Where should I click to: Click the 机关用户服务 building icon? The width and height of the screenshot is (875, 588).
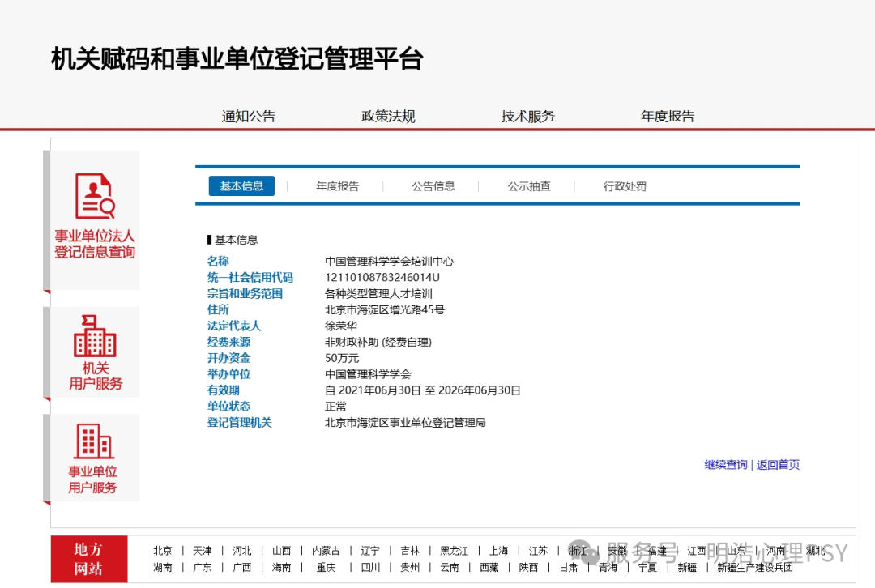(x=95, y=336)
